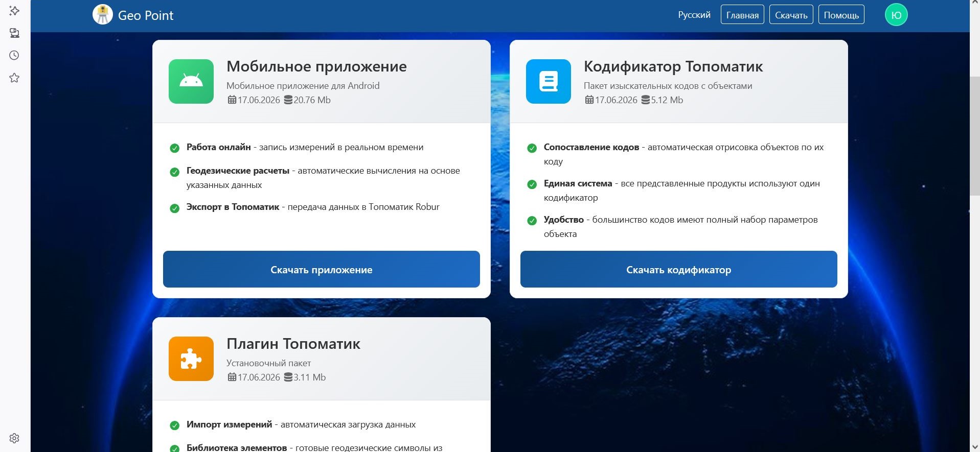
Task: Open the settings gear in the sidebar
Action: pyautogui.click(x=14, y=438)
